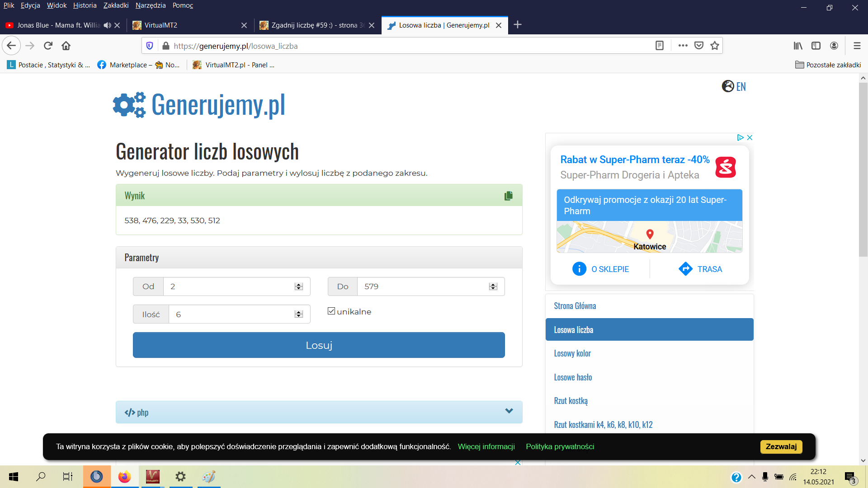
Task: Open Firefox hamburger menu
Action: point(857,46)
